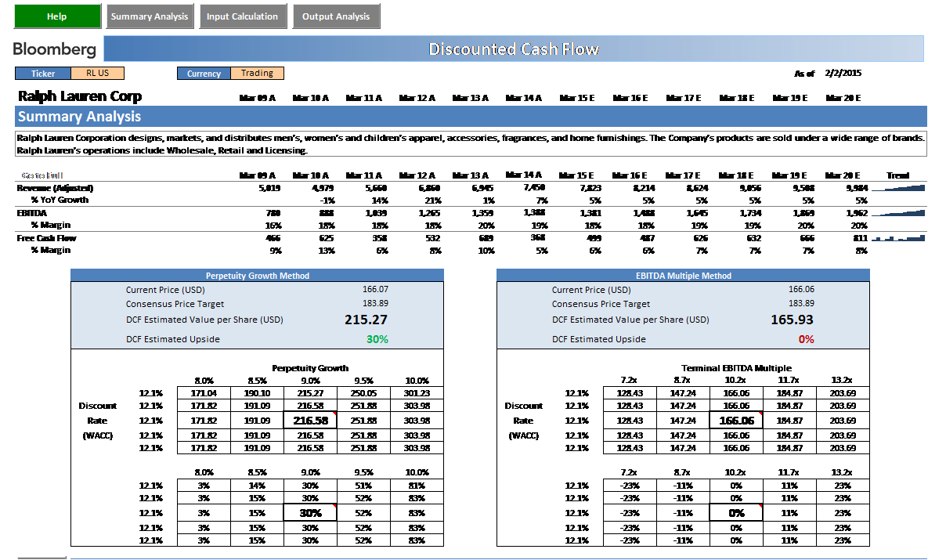Select the Ralph Lauren Corp company name
The image size is (928, 560).
pos(80,96)
